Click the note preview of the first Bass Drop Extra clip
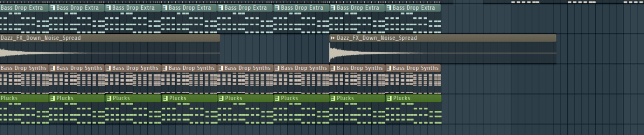 [24, 23]
